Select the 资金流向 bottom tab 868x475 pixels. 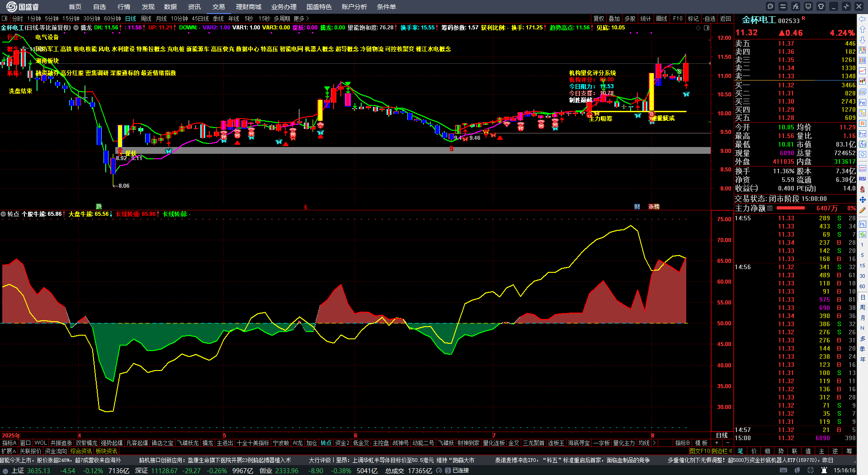pyautogui.click(x=56, y=451)
